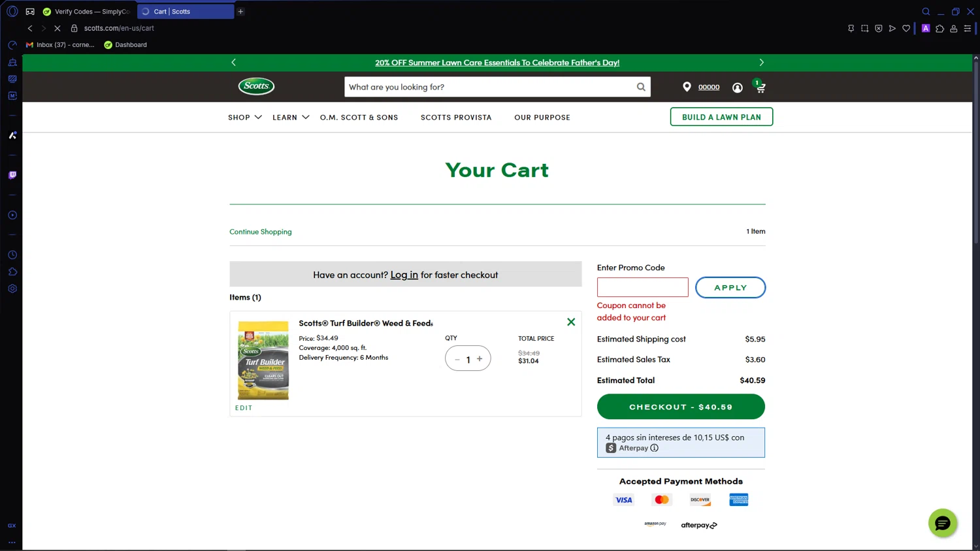Click the location pin icon
Image resolution: width=980 pixels, height=551 pixels.
point(687,87)
